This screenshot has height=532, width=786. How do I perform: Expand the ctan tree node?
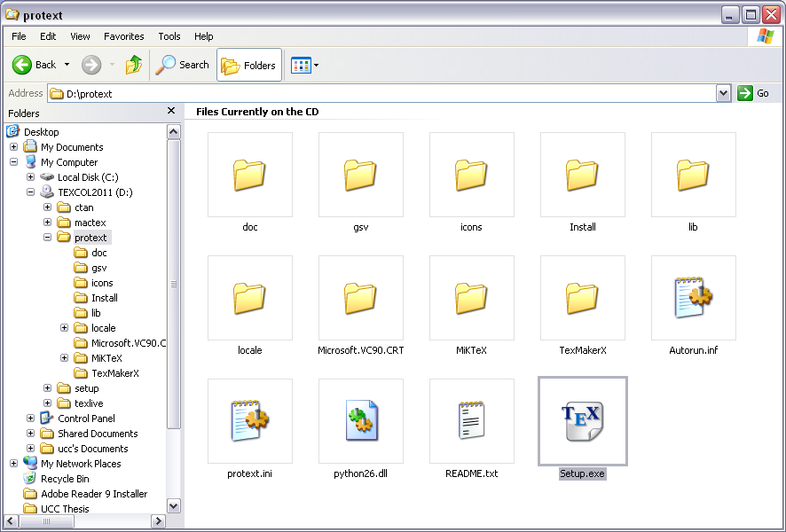pyautogui.click(x=47, y=207)
